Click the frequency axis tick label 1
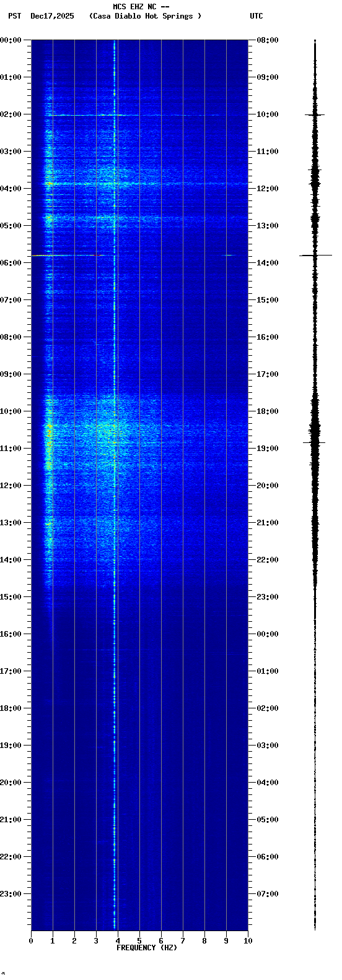The height and width of the screenshot is (980, 342). [53, 941]
